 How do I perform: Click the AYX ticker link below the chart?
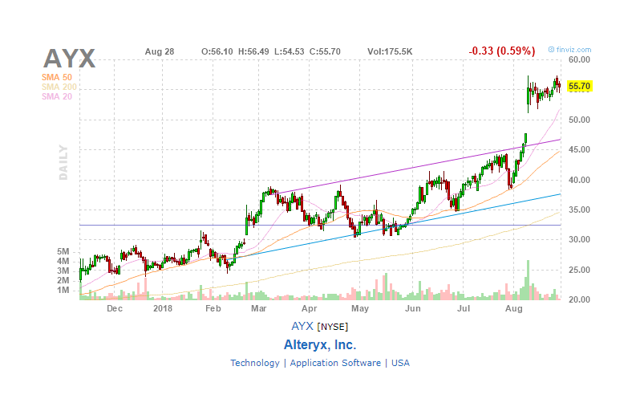point(302,327)
